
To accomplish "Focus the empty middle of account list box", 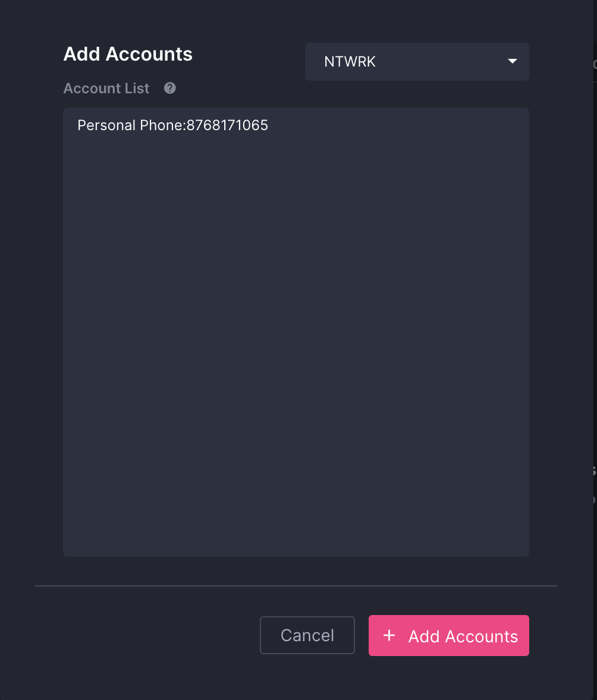I will coord(296,333).
